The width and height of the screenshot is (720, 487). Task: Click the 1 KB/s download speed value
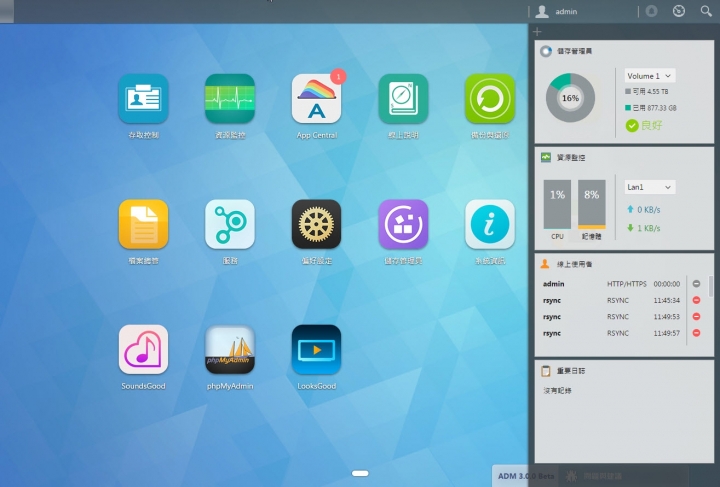pyautogui.click(x=648, y=228)
